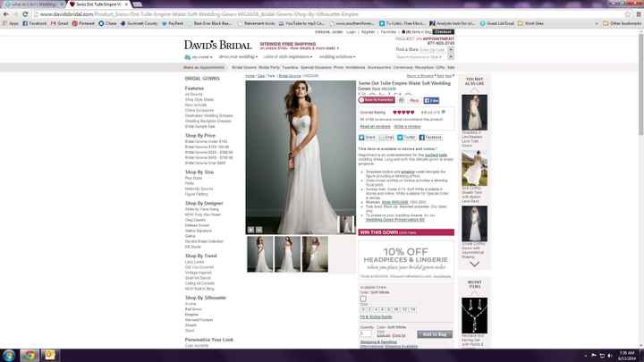The height and width of the screenshot is (362, 644).
Task: Expand the Color & Style Inspirations menu
Action: 288,57
